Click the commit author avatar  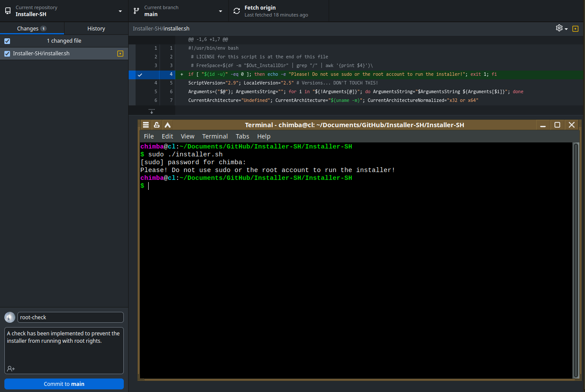coord(10,317)
